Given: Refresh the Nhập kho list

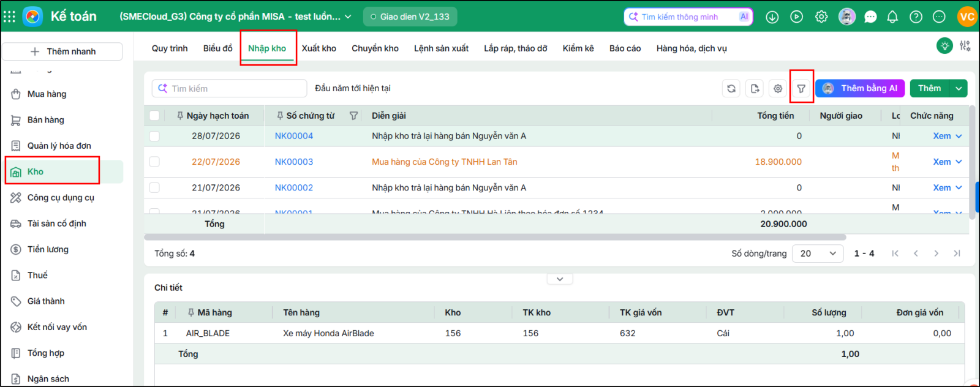Looking at the screenshot, I should [x=731, y=89].
